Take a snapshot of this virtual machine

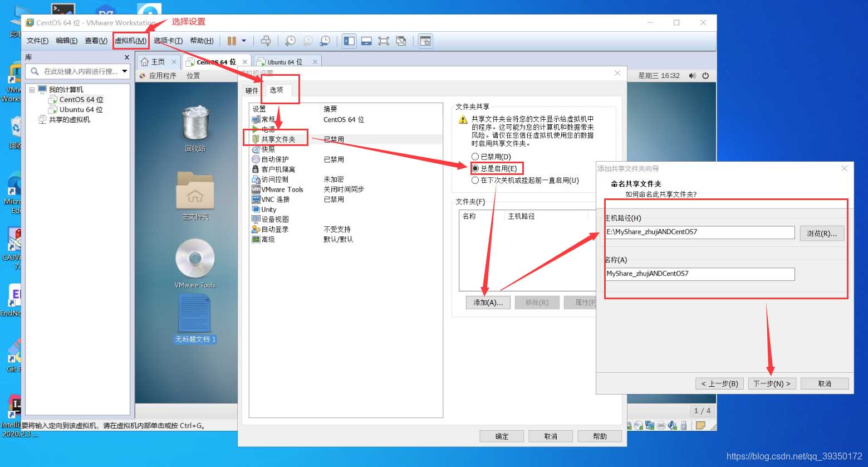point(290,41)
